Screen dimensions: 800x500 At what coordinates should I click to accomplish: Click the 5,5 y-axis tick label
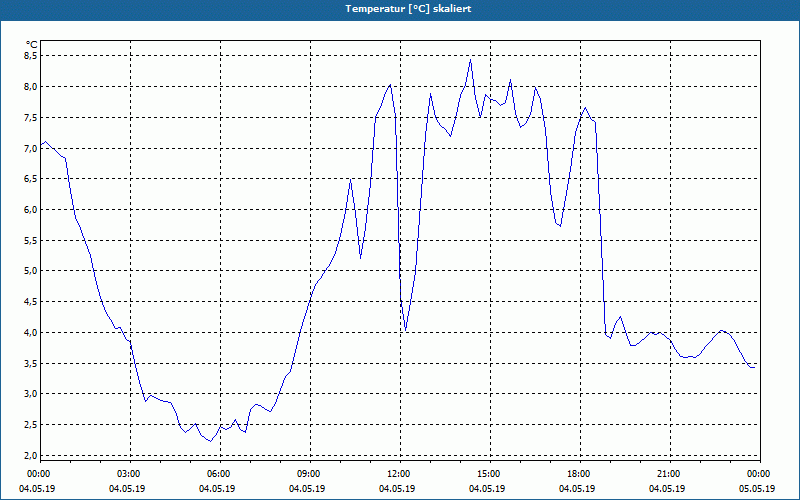point(31,240)
